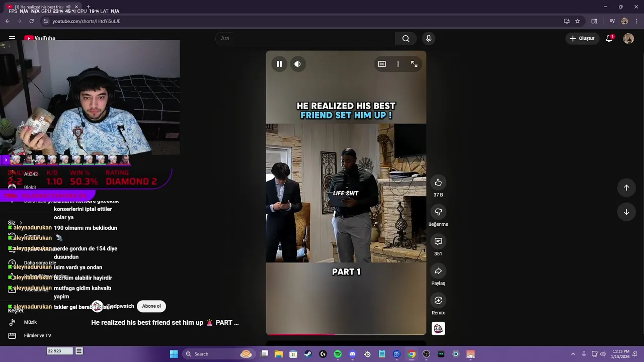This screenshot has height=362, width=644.
Task: Open the Remix option
Action: (x=438, y=300)
